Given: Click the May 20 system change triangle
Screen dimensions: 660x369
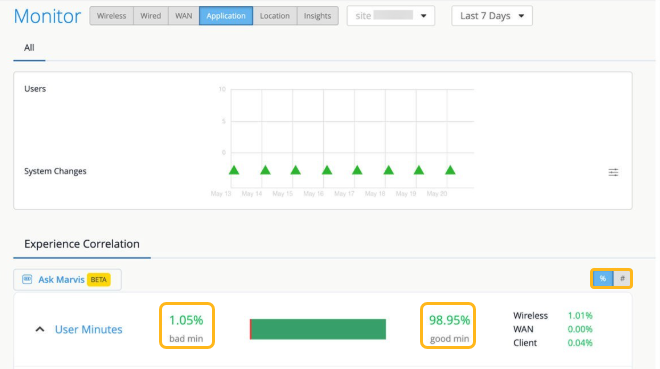Looking at the screenshot, I should (450, 170).
